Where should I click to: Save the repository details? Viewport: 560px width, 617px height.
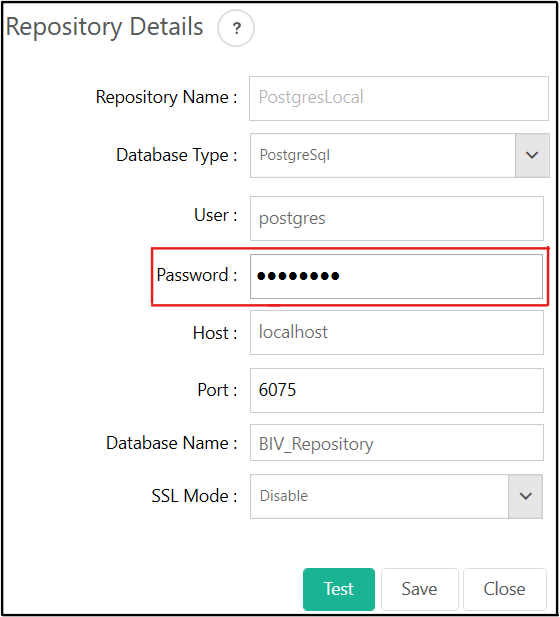(420, 589)
